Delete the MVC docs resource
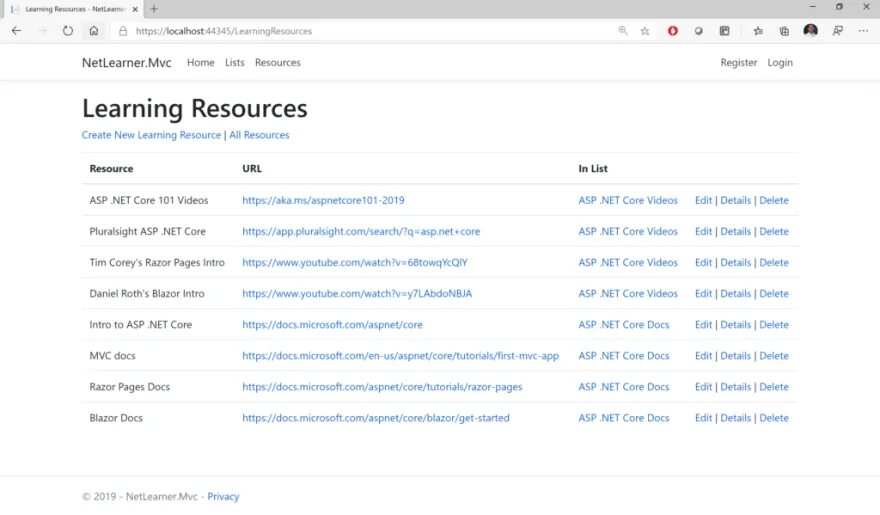The image size is (880, 515). (x=773, y=356)
